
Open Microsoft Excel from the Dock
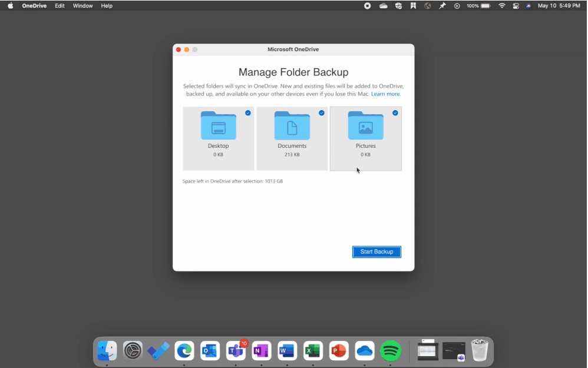point(313,351)
